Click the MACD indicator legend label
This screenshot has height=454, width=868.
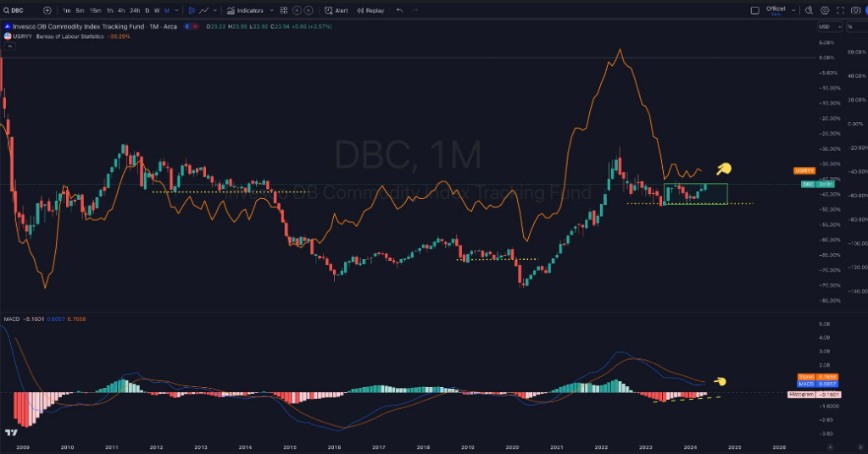12,319
